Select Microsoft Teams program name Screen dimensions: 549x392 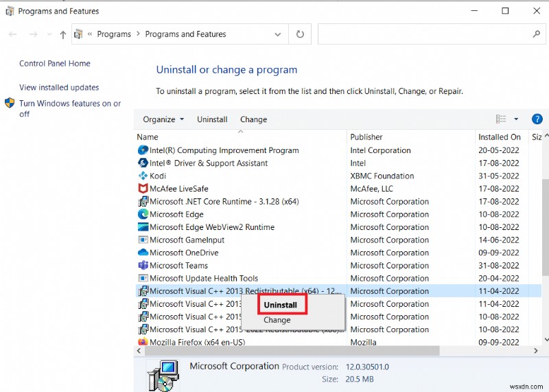(178, 266)
